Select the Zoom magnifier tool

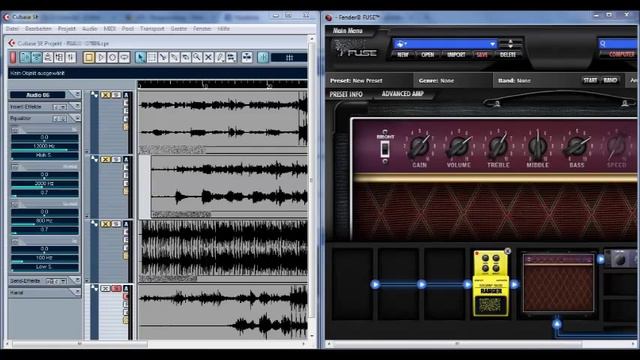(197, 58)
